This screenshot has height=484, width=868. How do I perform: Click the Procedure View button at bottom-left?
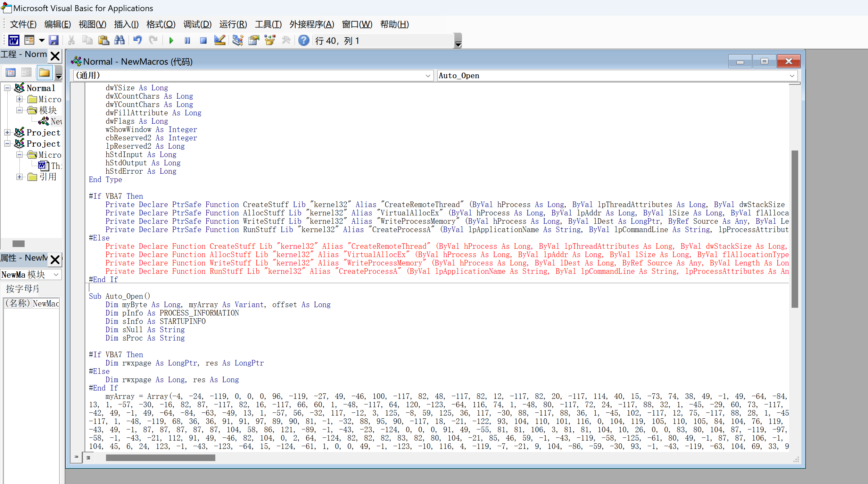click(76, 457)
